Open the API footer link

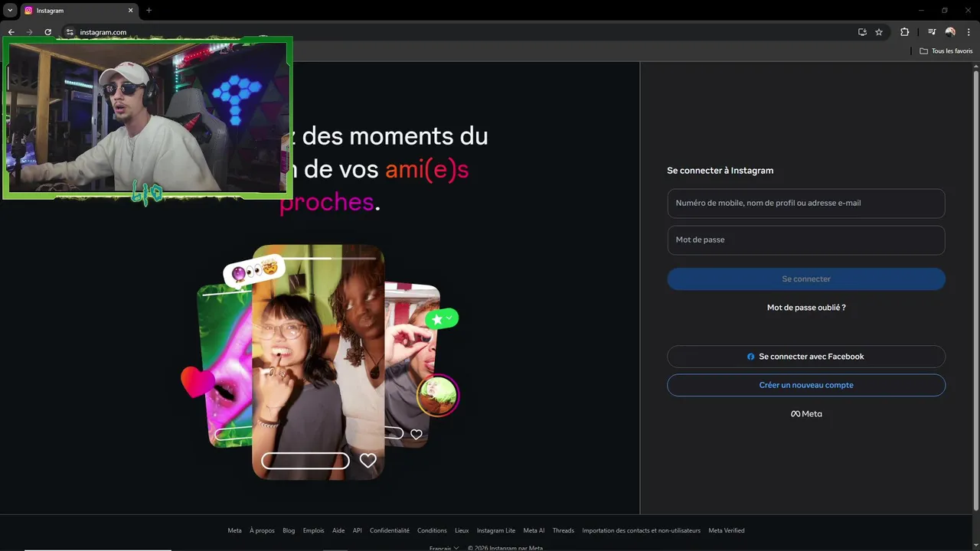click(358, 530)
